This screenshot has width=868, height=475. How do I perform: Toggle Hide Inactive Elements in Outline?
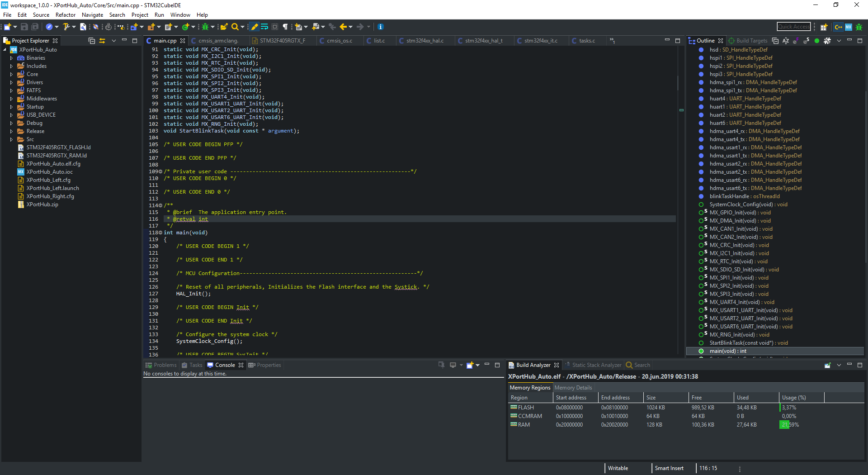click(827, 41)
